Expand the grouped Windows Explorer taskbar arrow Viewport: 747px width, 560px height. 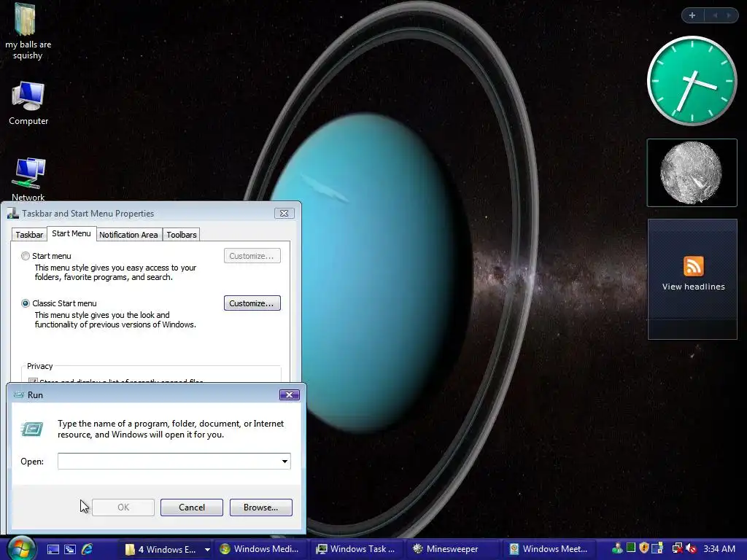[x=207, y=550]
